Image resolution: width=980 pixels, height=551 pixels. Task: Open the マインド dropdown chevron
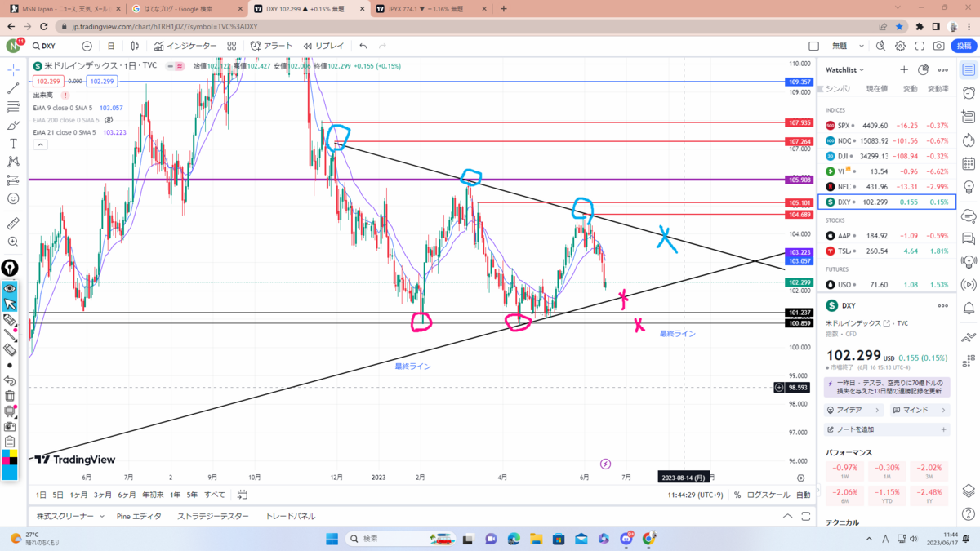coord(943,410)
